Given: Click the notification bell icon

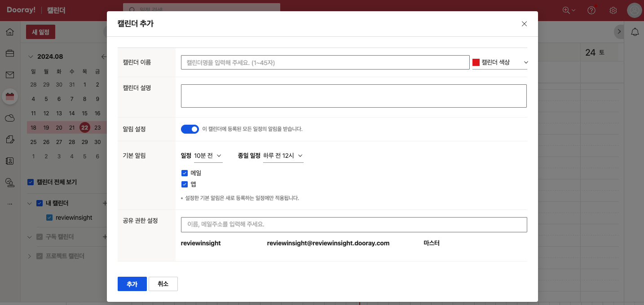Looking at the screenshot, I should coord(635,32).
